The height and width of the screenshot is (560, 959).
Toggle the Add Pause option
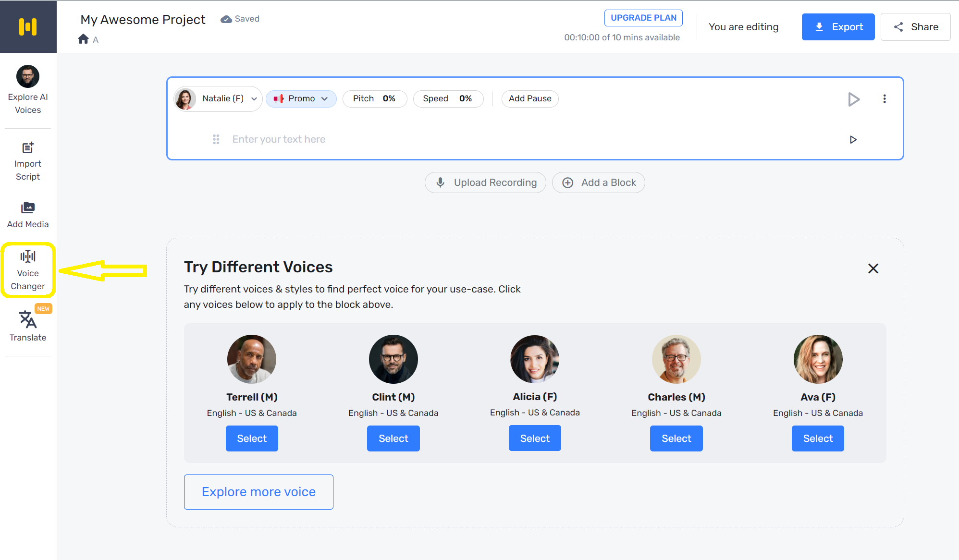click(529, 98)
